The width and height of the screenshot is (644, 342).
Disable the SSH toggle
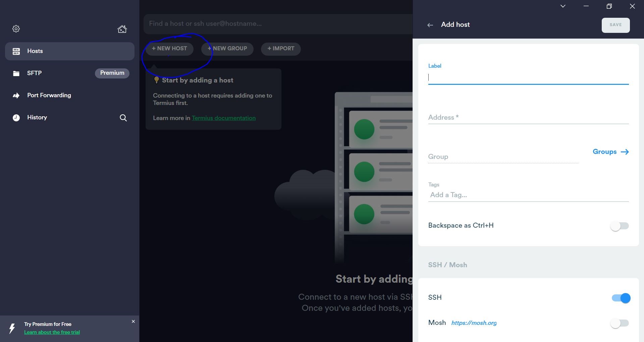(x=621, y=298)
